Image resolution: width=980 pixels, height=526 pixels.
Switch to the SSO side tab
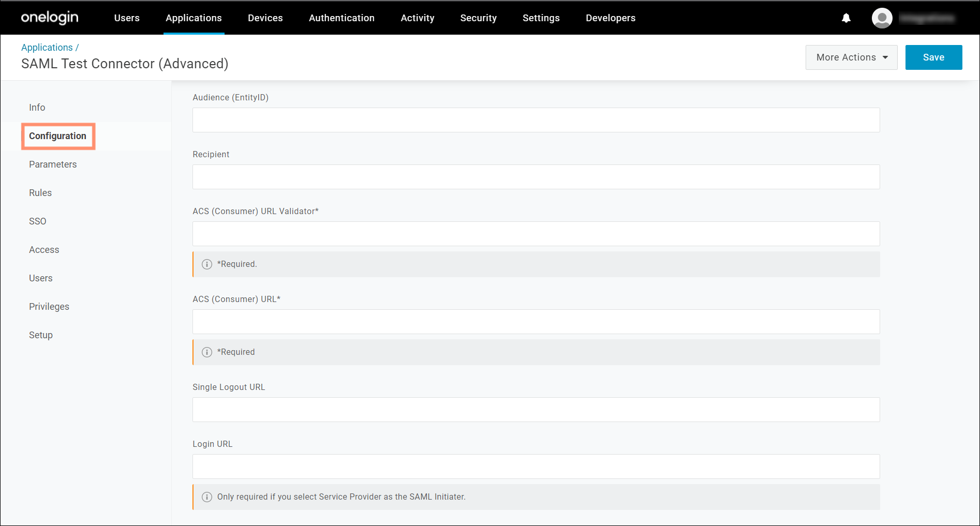pos(38,221)
